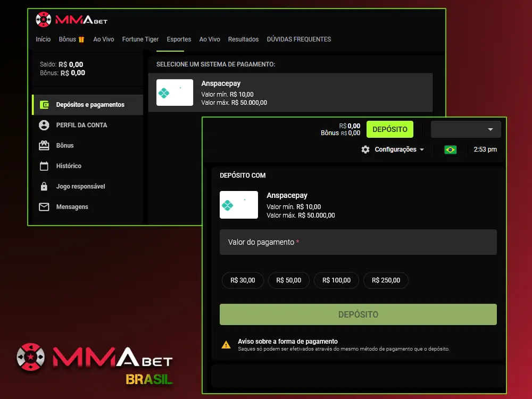Click the MMAbet logo in header
Image resolution: width=532 pixels, height=399 pixels.
70,19
